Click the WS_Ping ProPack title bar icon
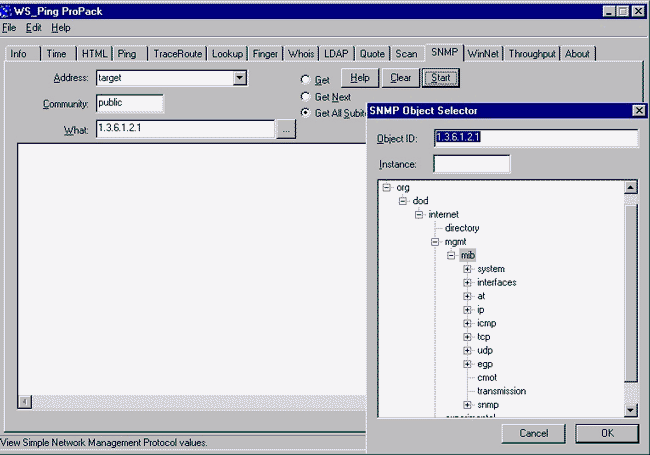Viewport: 650px width, 455px height. (x=7, y=10)
